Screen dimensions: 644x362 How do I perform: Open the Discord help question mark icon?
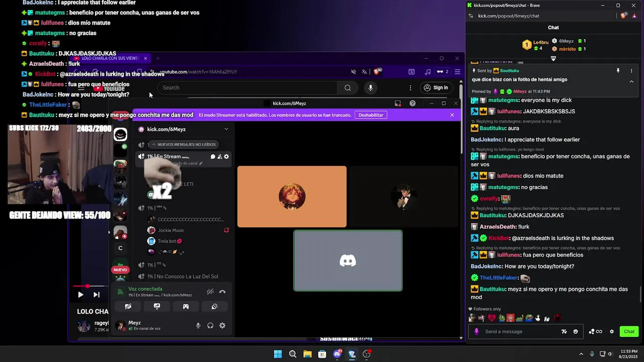[x=413, y=103]
